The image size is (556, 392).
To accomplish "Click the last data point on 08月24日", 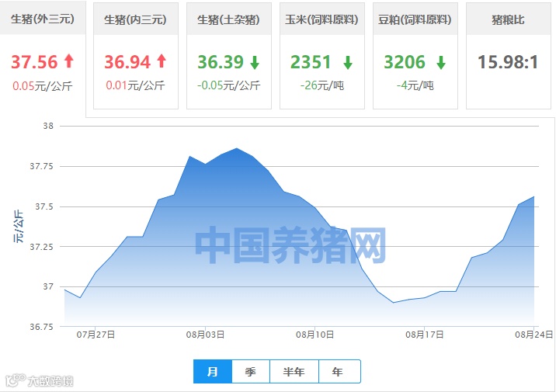I will (533, 196).
